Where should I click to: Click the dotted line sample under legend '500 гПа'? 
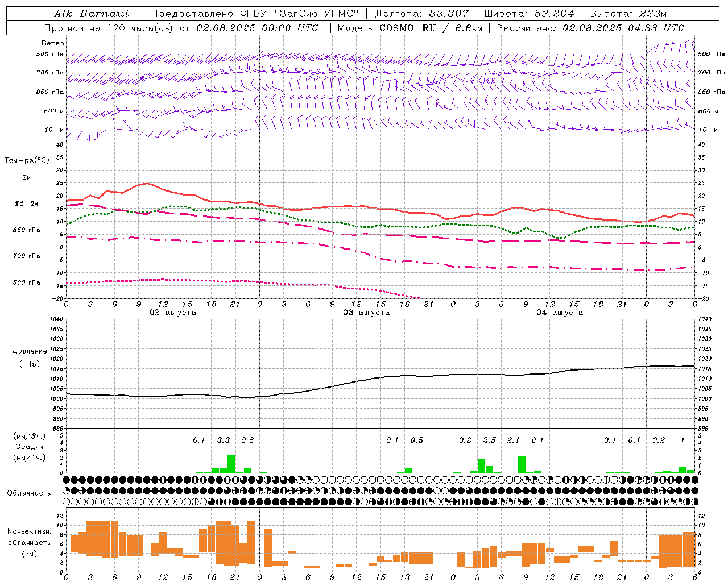[26, 289]
